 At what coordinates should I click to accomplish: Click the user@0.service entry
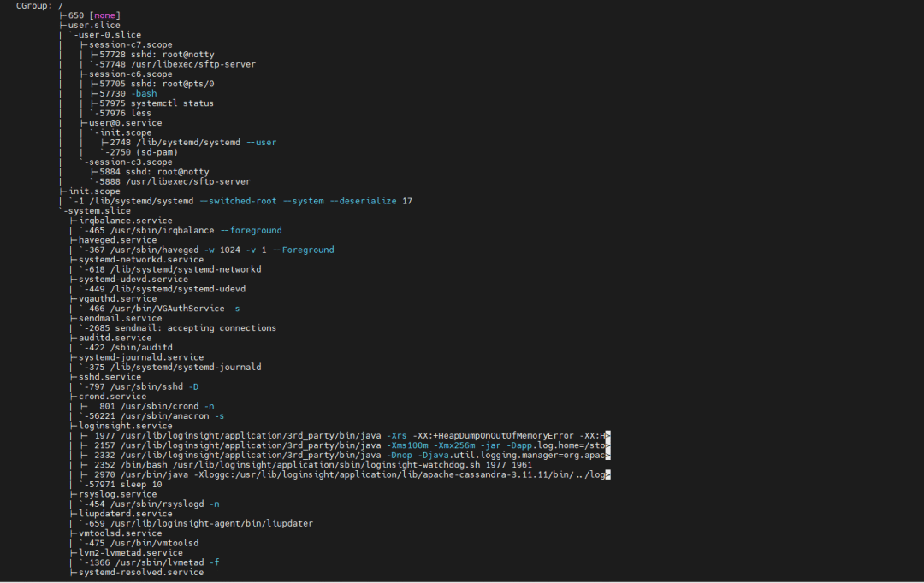(126, 123)
